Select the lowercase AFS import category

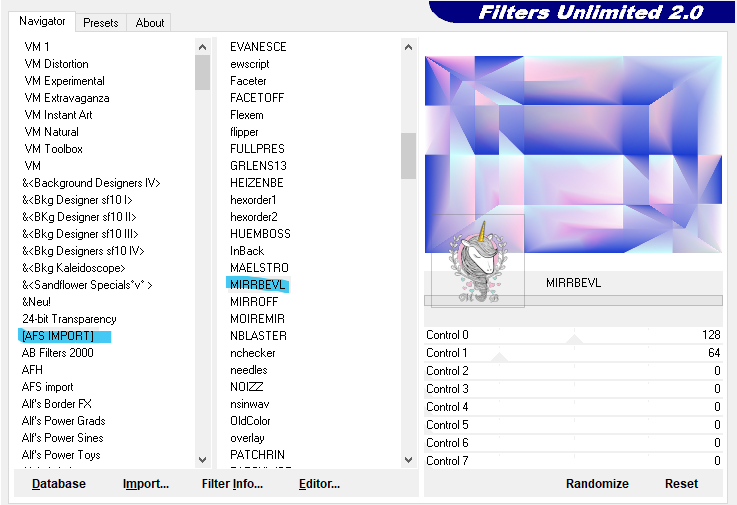click(x=47, y=387)
